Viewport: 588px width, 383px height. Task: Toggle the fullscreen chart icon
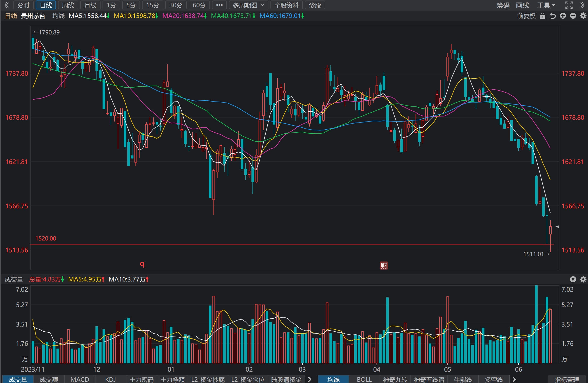569,5
